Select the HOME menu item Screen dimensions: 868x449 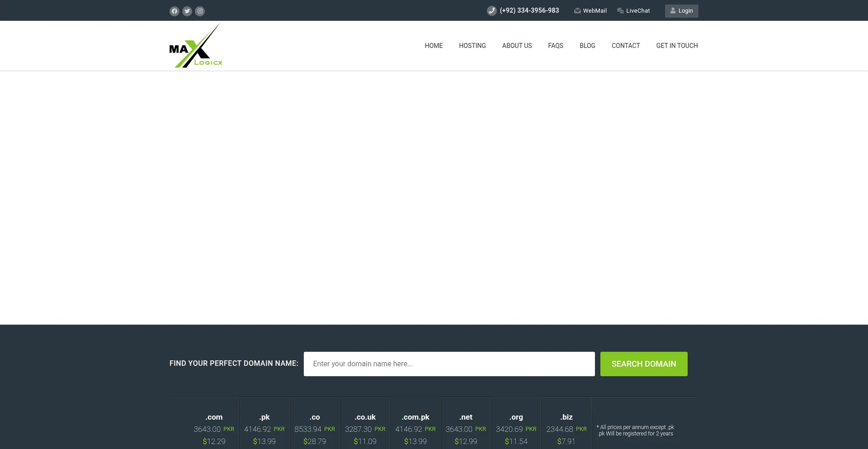434,46
